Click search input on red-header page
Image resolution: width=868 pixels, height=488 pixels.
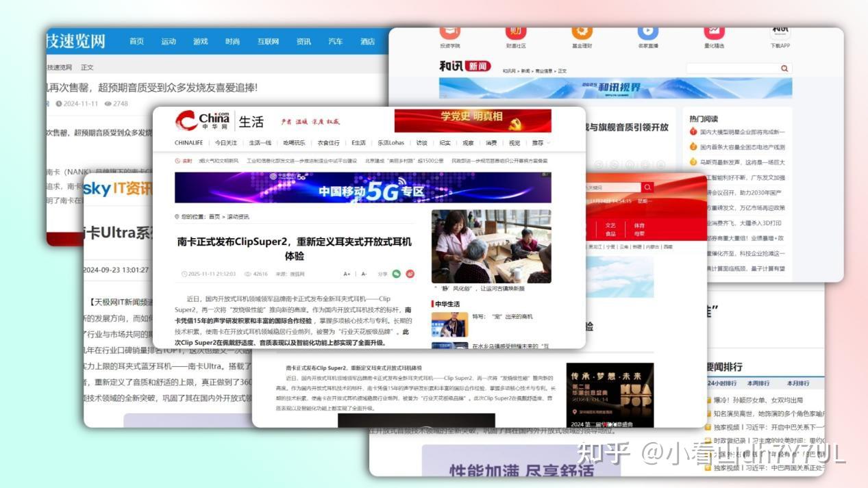coord(612,187)
